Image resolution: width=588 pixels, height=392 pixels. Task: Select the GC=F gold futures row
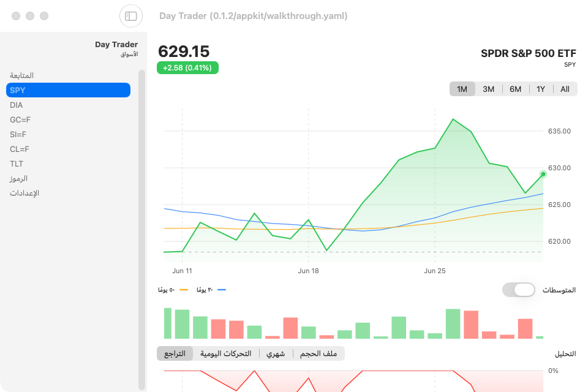(x=68, y=119)
